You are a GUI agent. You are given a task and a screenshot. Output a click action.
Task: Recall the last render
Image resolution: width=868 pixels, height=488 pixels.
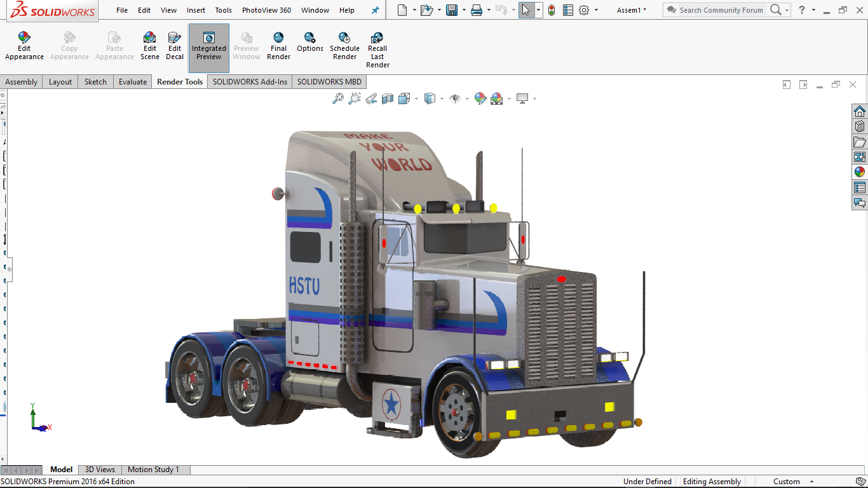coord(377,50)
